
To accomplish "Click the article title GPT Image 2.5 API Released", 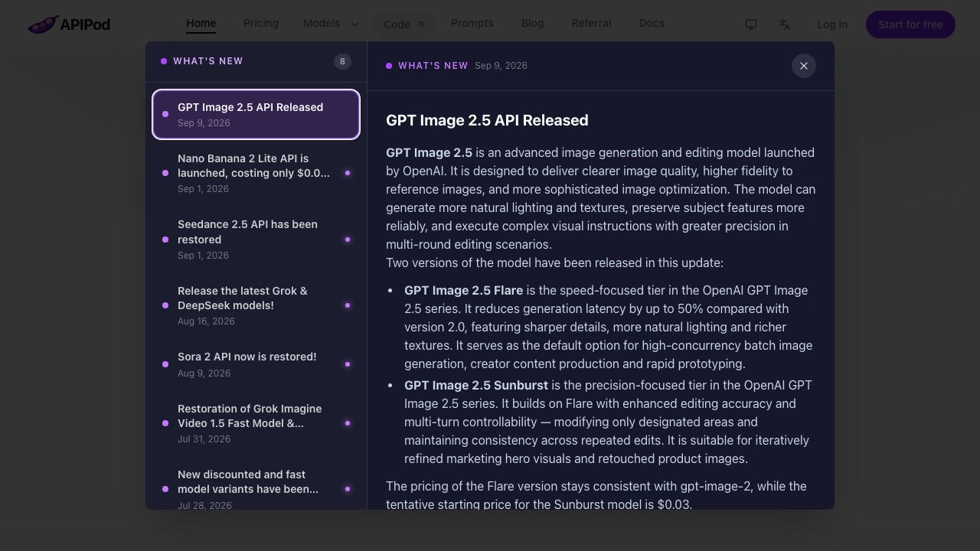I will click(x=487, y=120).
